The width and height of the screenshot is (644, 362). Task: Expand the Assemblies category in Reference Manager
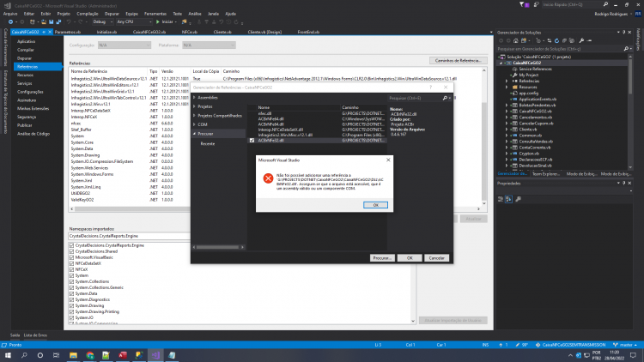pyautogui.click(x=194, y=97)
